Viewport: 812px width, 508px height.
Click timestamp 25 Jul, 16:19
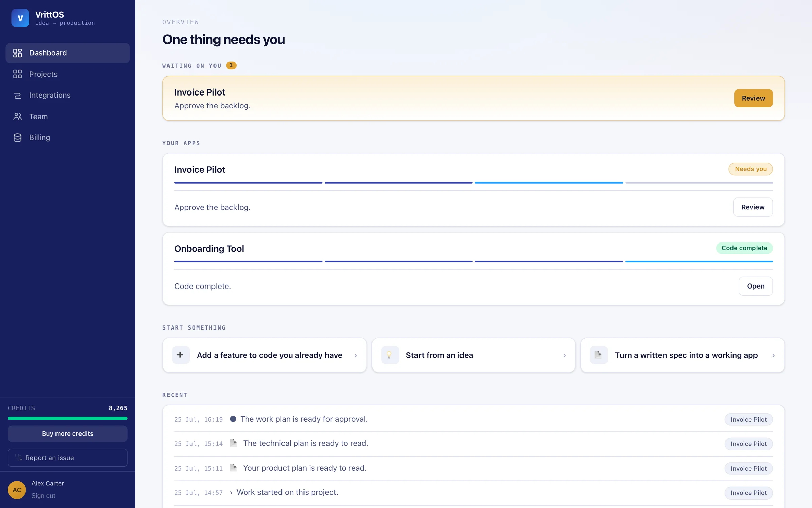tap(198, 419)
